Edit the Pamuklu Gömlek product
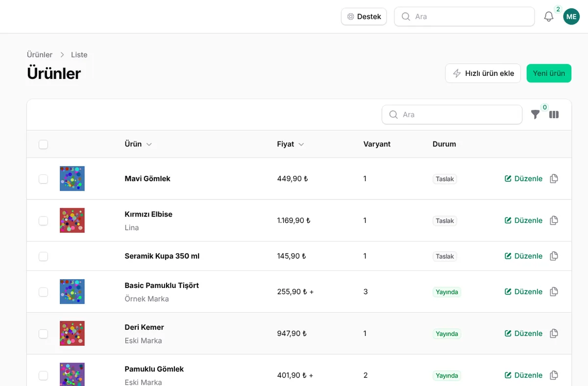 [523, 375]
